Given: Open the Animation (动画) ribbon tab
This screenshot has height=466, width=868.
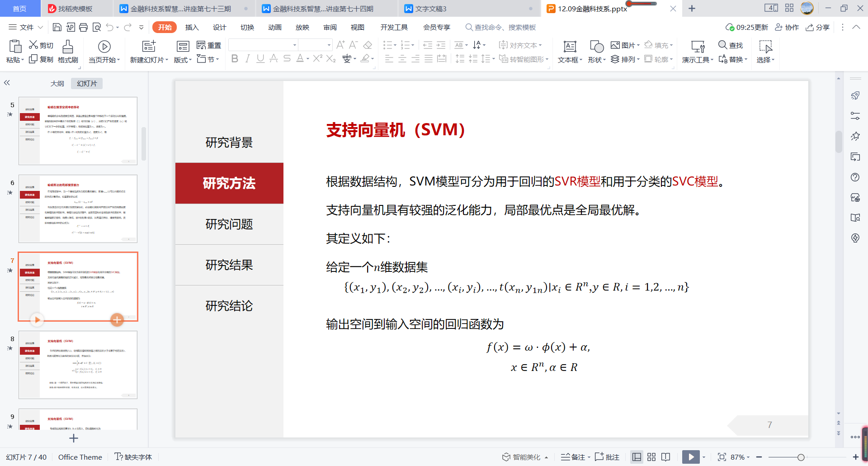Looking at the screenshot, I should point(275,27).
